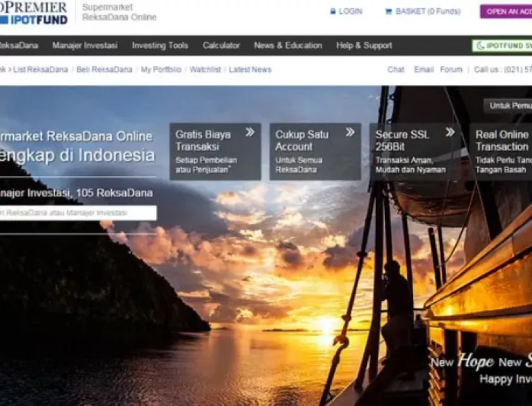532x406 pixels.
Task: Click double-chevron icon on Gratis Biaya Transaksi
Action: click(250, 132)
